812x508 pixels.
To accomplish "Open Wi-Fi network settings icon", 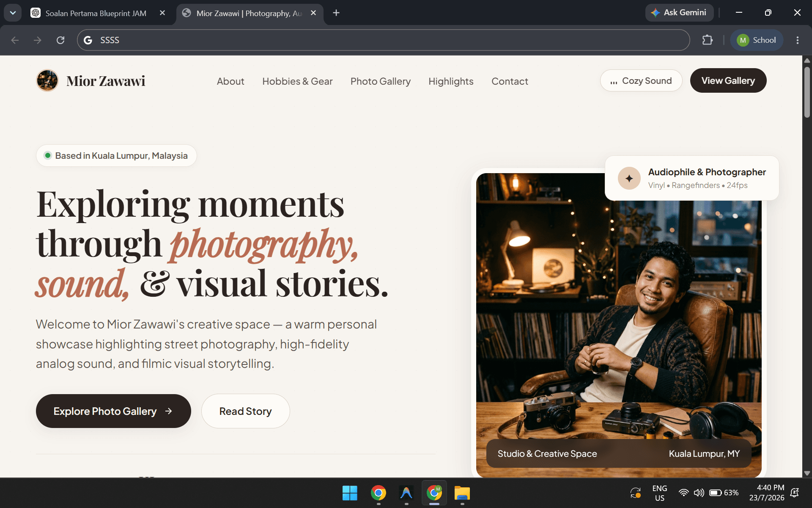I will point(683,493).
